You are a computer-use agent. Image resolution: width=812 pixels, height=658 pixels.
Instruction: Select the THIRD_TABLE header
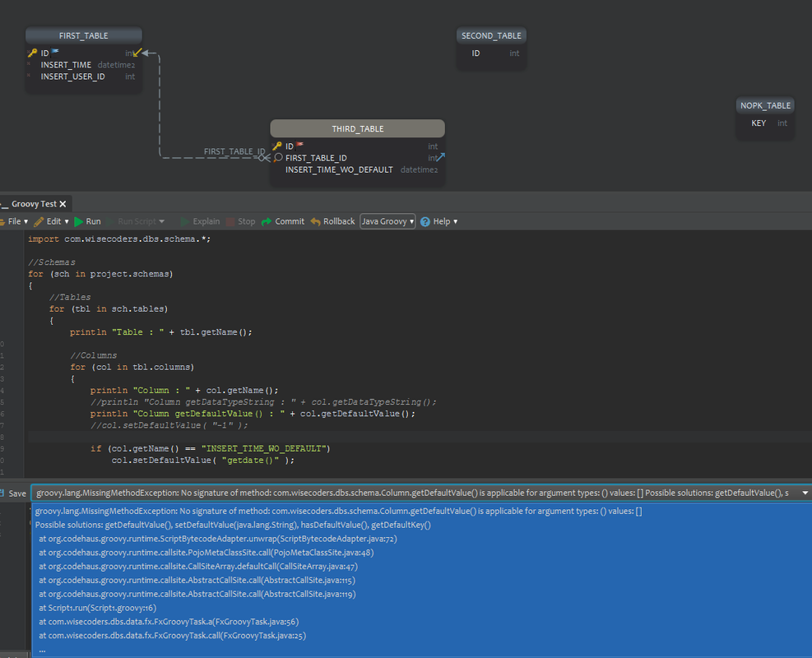(x=357, y=129)
